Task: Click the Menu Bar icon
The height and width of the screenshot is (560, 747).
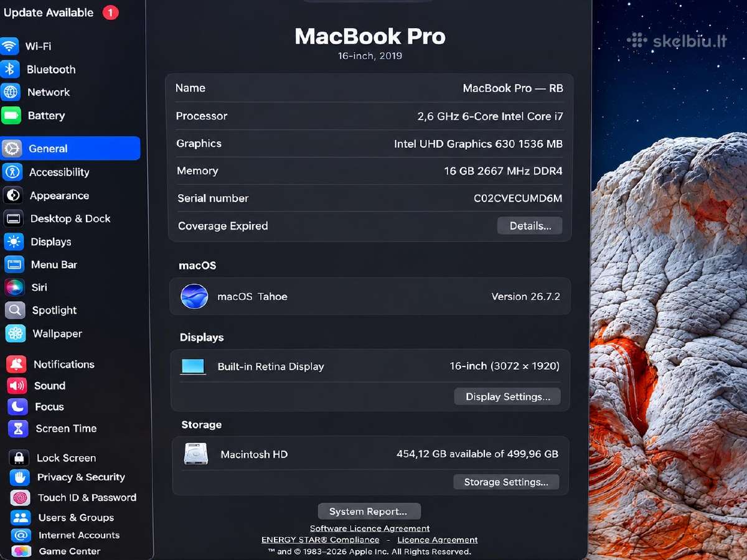Action: (x=14, y=264)
